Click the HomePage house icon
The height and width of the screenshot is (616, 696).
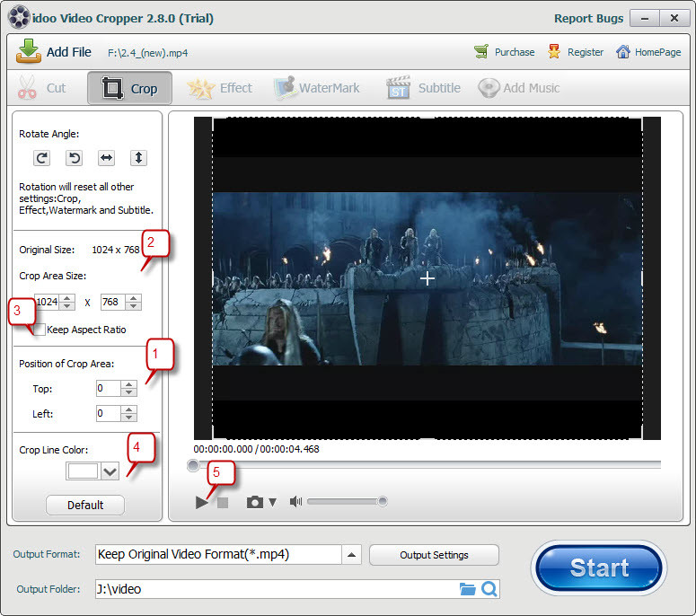(622, 52)
